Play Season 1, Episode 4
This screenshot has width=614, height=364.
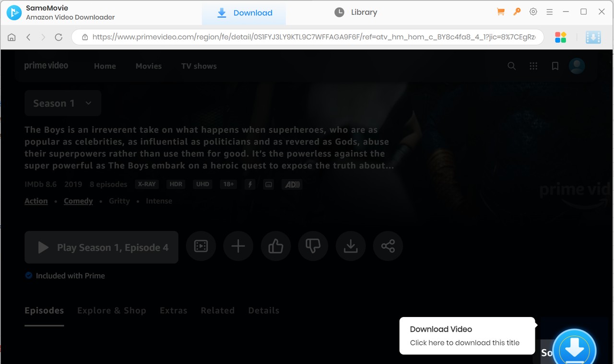tap(101, 247)
